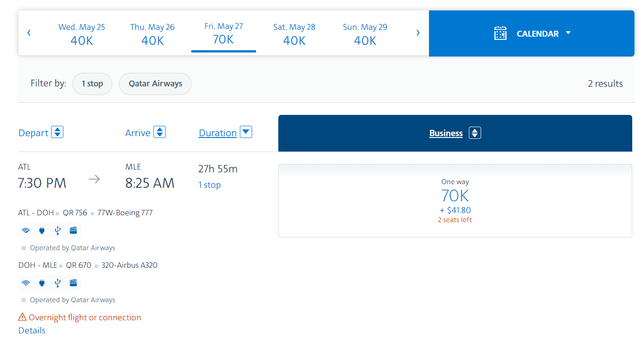This screenshot has height=337, width=644.
Task: Click the USB amenity icon under DOH-MLE segment
Action: 57,283
